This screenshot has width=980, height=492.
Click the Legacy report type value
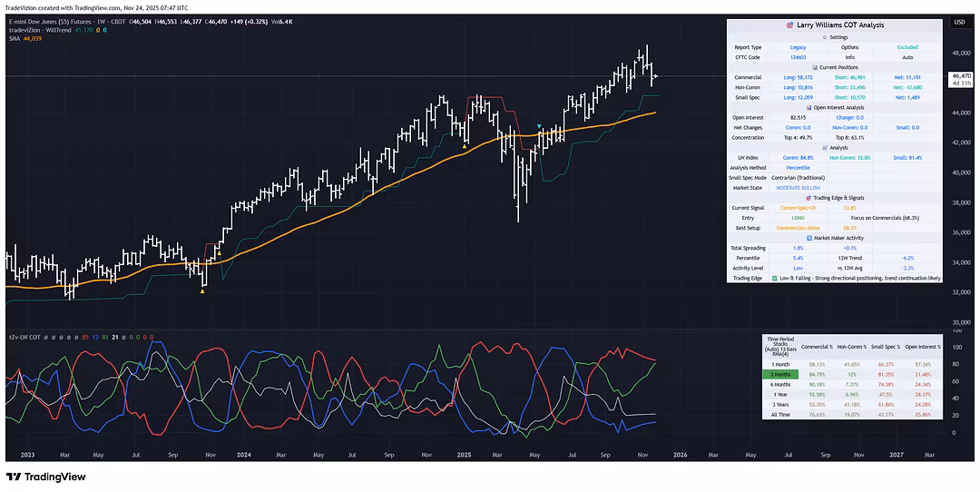[x=799, y=47]
